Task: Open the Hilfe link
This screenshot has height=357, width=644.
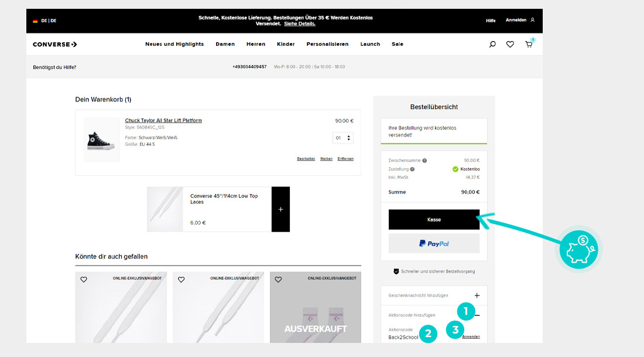Action: tap(491, 21)
